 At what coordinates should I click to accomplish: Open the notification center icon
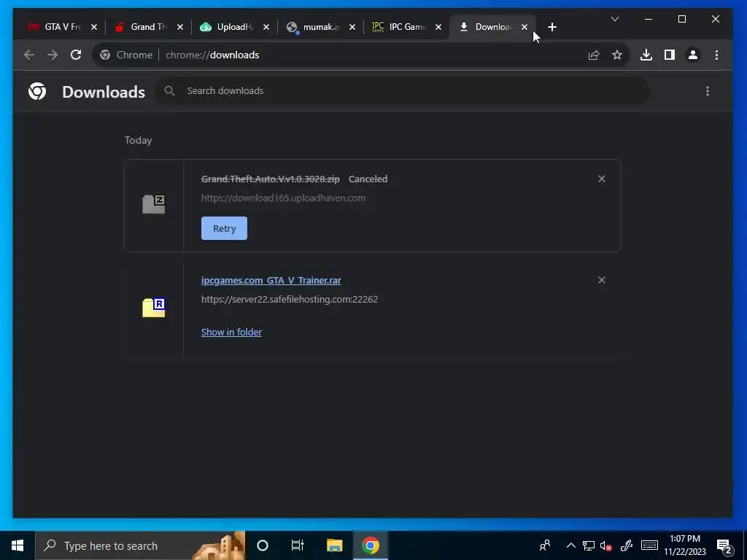pos(724,547)
